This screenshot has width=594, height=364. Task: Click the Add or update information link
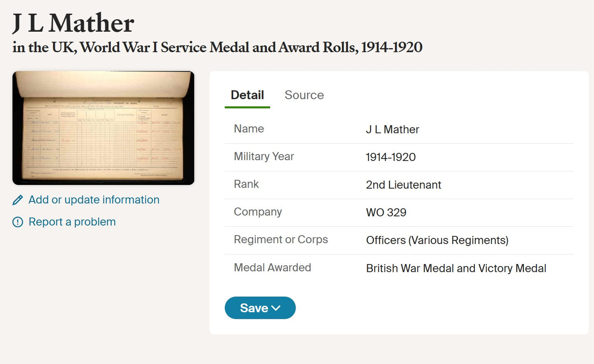tap(94, 200)
